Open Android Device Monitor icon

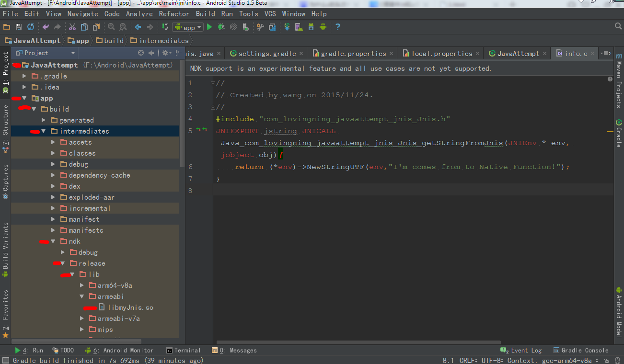click(323, 27)
